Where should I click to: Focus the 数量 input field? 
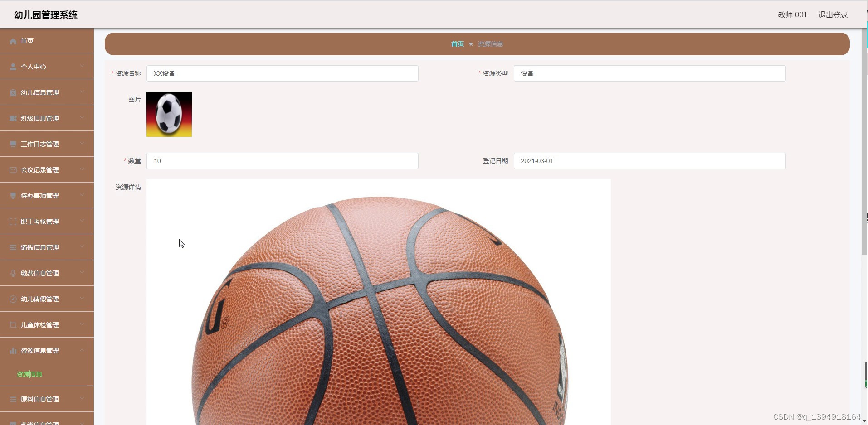tap(282, 161)
